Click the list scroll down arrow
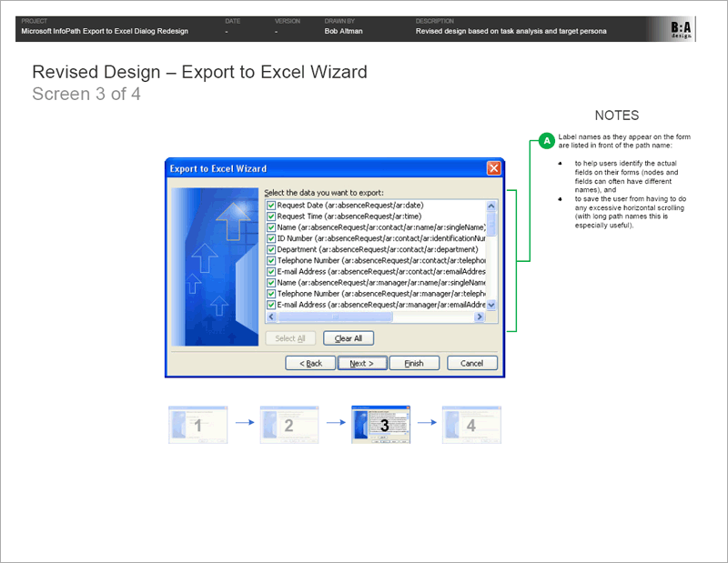Viewport: 728px width, 563px height. [x=491, y=305]
